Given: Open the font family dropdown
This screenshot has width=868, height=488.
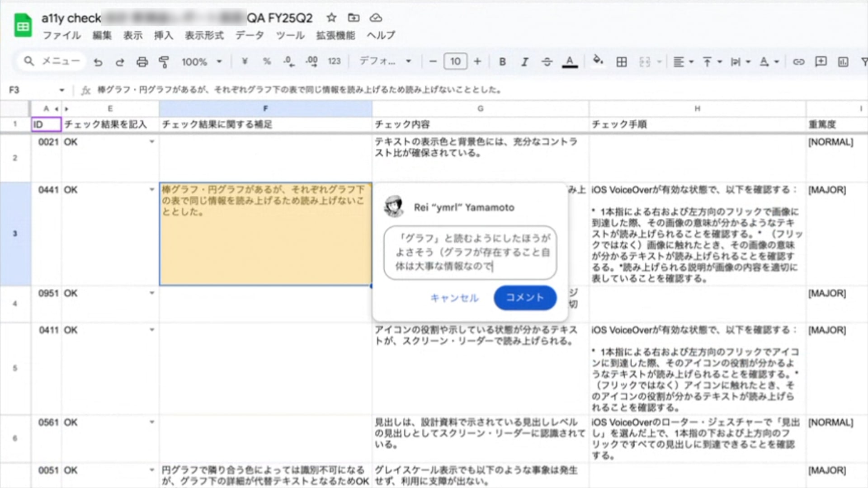Looking at the screenshot, I should pyautogui.click(x=385, y=61).
